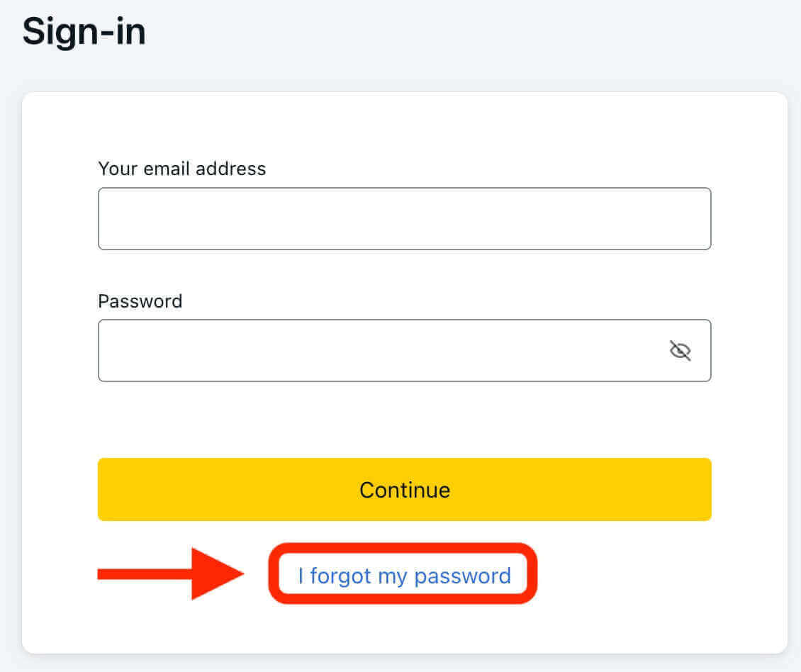Click the red arrow pointing to the link
The height and width of the screenshot is (672, 801).
click(x=170, y=574)
